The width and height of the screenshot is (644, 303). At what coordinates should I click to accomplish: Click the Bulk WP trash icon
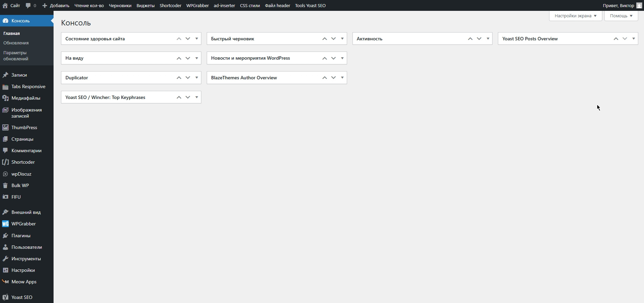(x=5, y=185)
